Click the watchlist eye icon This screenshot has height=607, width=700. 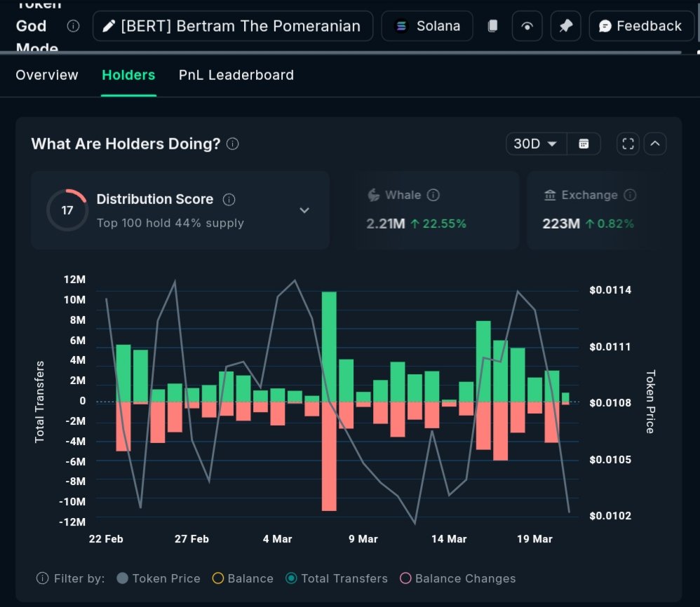tap(527, 25)
